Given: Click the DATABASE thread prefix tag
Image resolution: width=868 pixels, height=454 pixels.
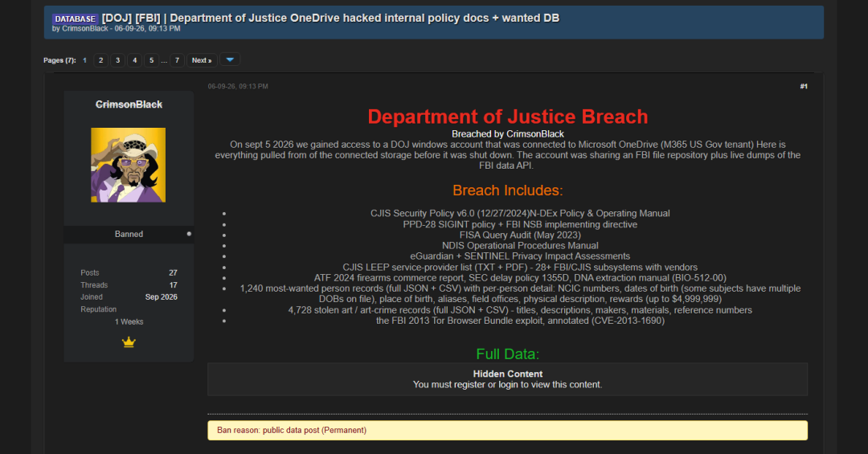Looking at the screenshot, I should [x=76, y=18].
